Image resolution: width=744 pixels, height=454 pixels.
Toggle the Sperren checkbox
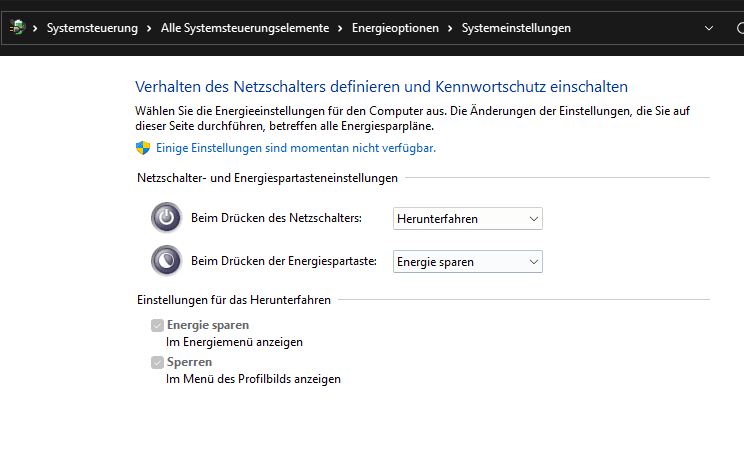tap(157, 362)
